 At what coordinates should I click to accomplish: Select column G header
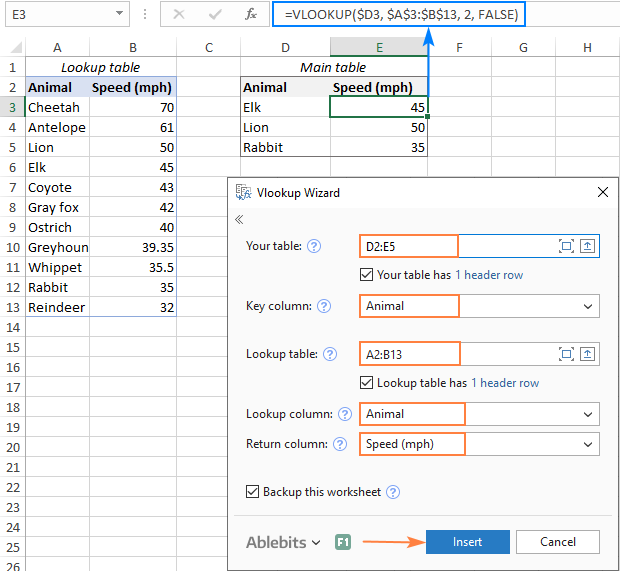(524, 48)
